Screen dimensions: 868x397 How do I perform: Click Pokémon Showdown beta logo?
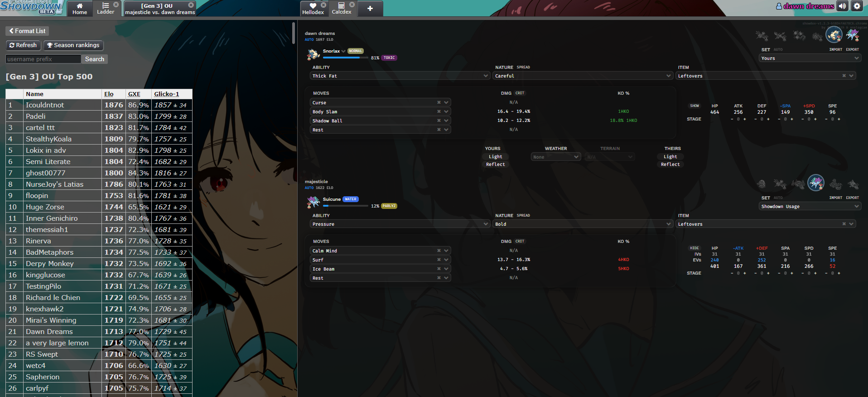pos(32,7)
